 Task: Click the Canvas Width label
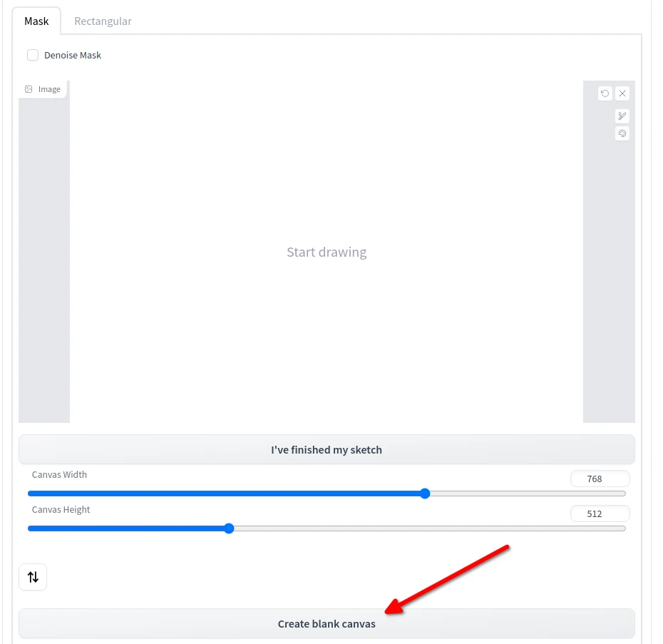tap(59, 475)
